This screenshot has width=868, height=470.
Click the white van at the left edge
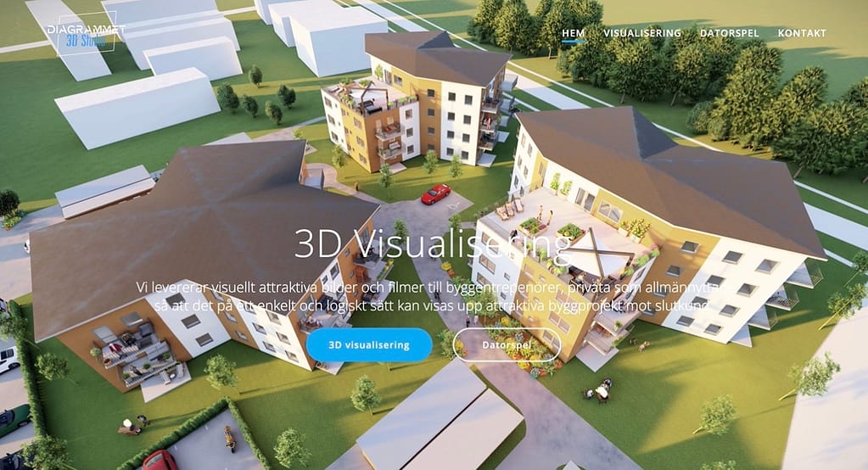[x=8, y=358]
